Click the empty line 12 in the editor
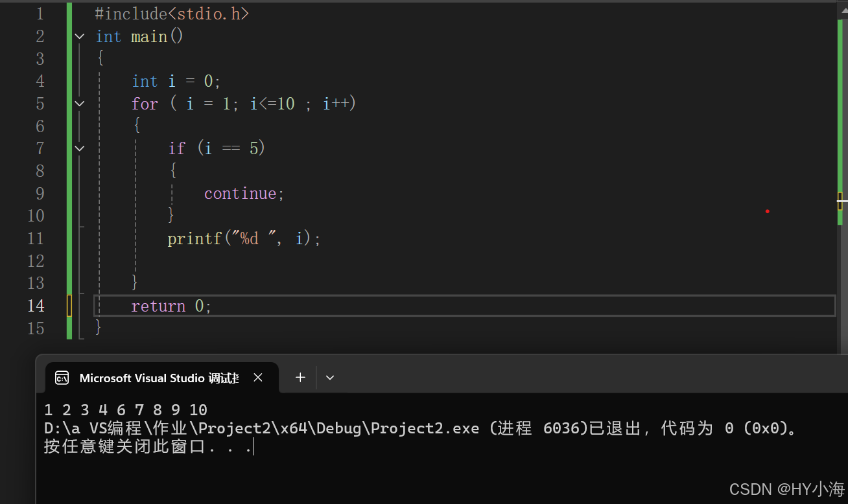 464,260
